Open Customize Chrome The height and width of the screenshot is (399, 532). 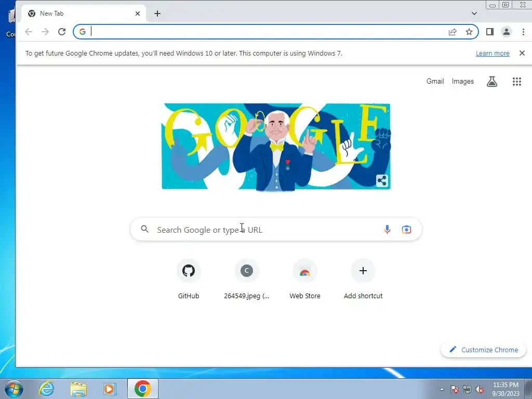click(483, 350)
